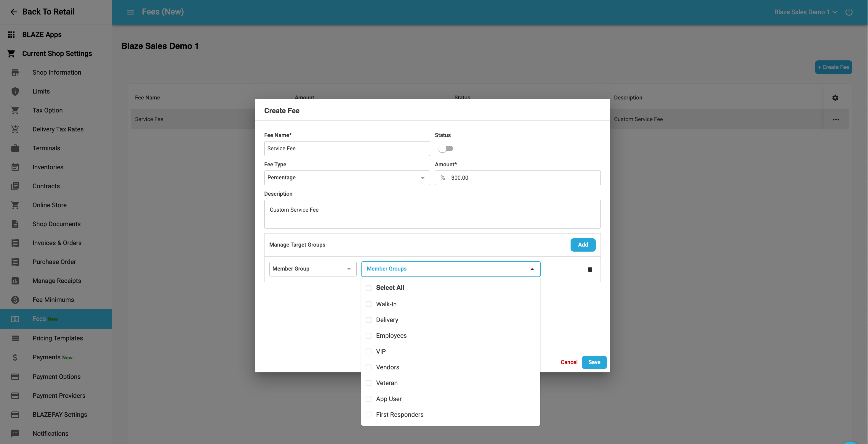
Task: Check the Vendors member group
Action: (369, 367)
